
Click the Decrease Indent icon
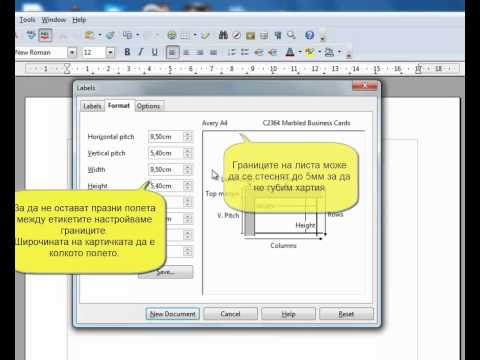(259, 52)
